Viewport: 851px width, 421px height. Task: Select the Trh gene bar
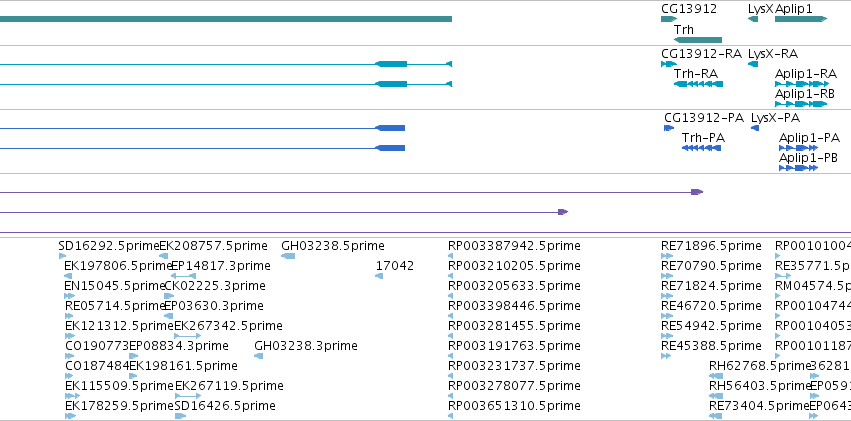698,40
